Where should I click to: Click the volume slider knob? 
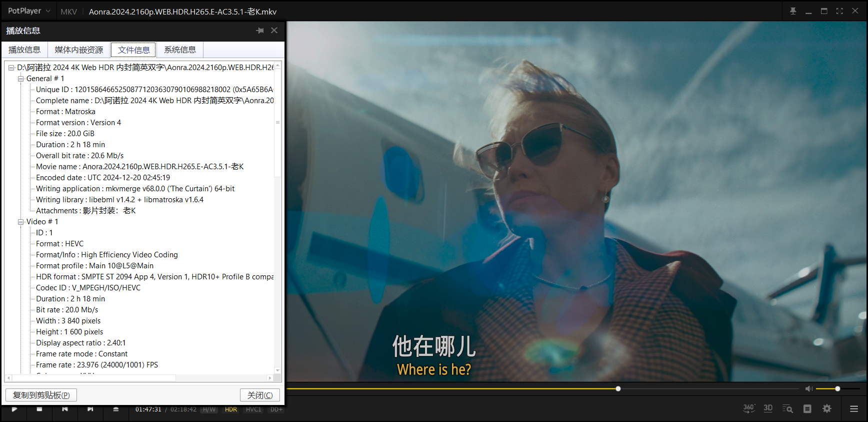(x=837, y=388)
